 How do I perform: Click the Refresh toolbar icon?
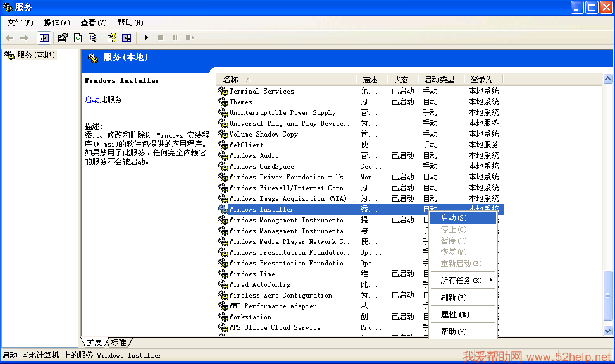pos(78,38)
